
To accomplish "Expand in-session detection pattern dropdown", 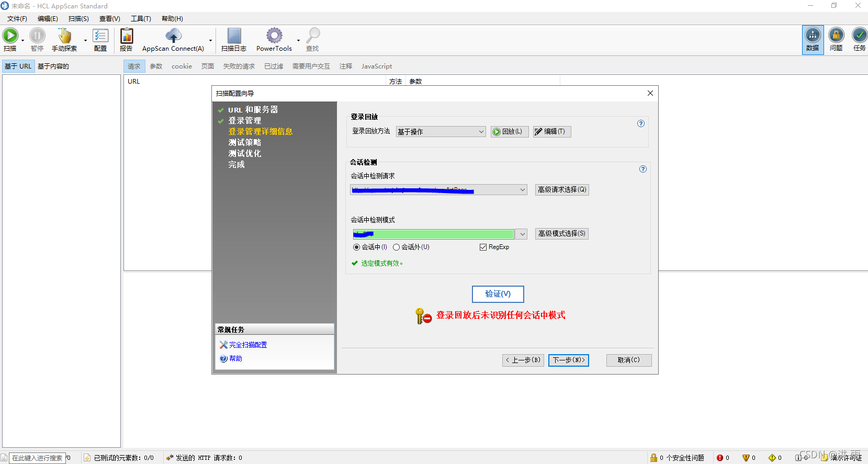I will [x=522, y=234].
